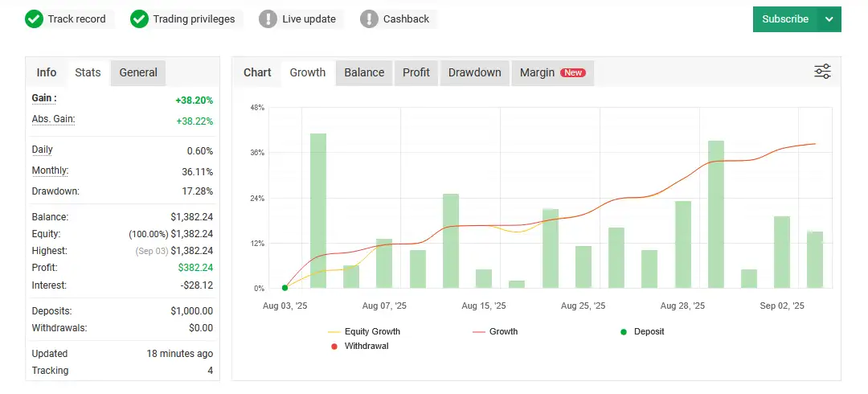Expand the Subscribe dropdown arrow
Viewport: 868px width, 394px height.
tap(829, 19)
